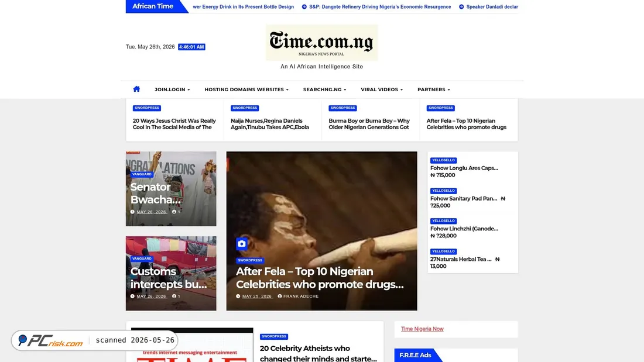644x362 pixels.
Task: Click VANGUARD tag on Senator Bwacha card
Action: 142,174
